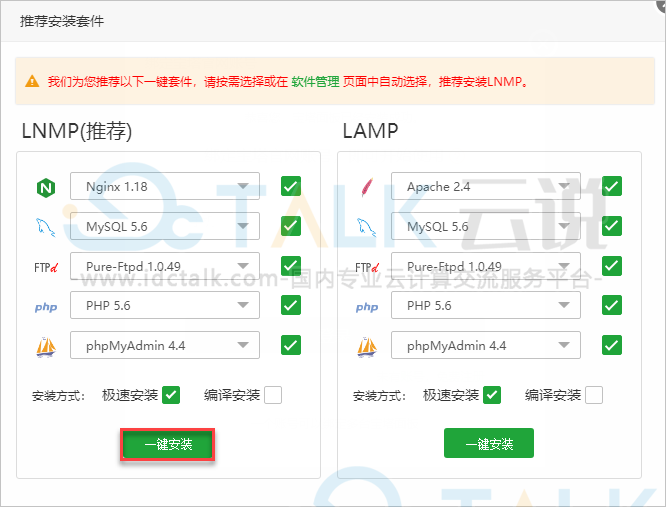
Task: Open the Nginx 1.18 version dropdown
Action: (165, 186)
